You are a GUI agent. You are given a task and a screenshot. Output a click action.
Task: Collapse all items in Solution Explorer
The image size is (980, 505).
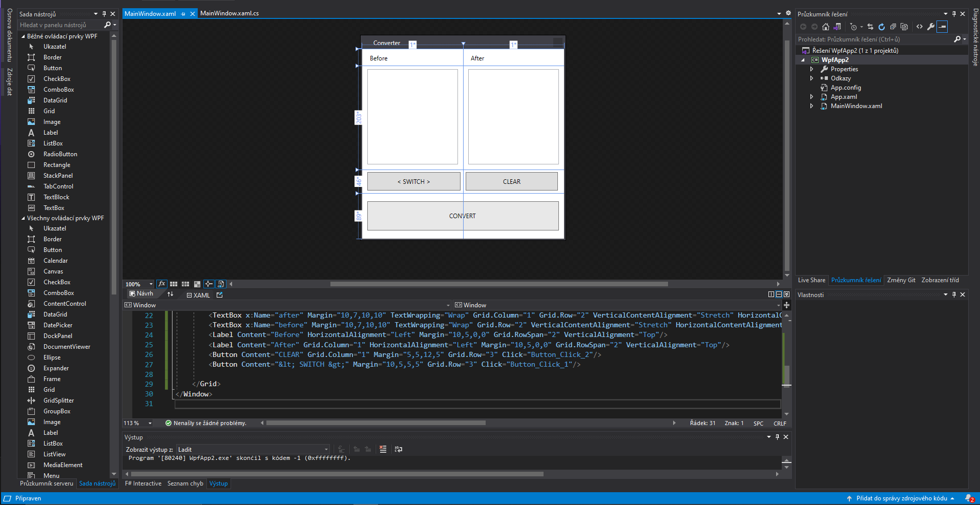click(893, 27)
